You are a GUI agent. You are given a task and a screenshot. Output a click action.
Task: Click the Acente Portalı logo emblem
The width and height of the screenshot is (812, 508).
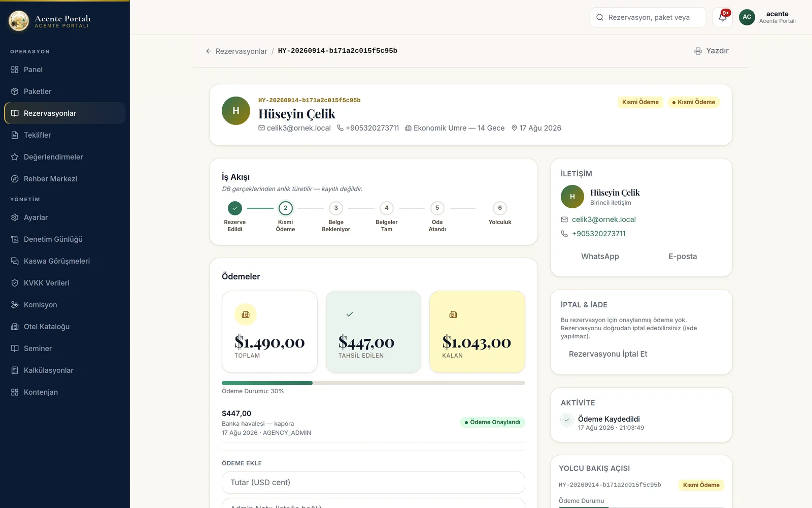19,21
